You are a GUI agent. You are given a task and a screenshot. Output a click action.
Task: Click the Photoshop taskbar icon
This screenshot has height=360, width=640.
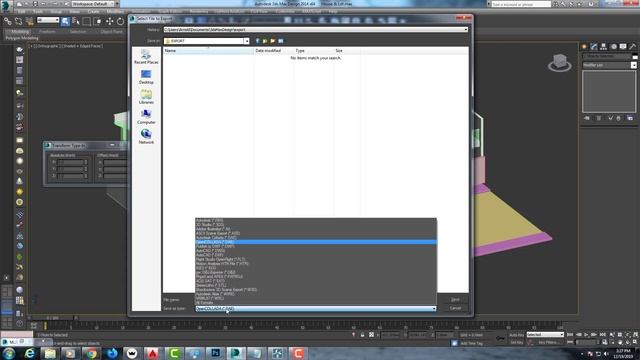point(215,353)
